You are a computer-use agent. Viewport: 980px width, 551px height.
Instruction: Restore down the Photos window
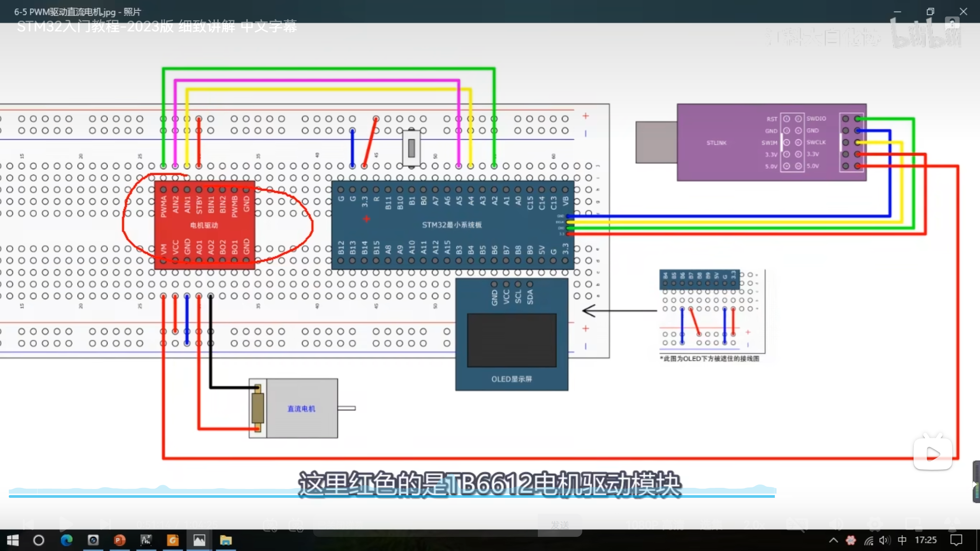click(x=930, y=11)
